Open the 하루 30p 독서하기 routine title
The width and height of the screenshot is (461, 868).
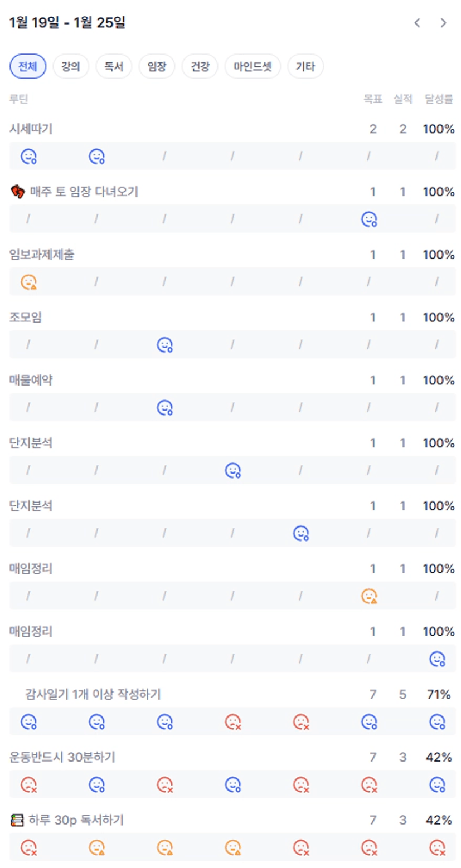76,820
